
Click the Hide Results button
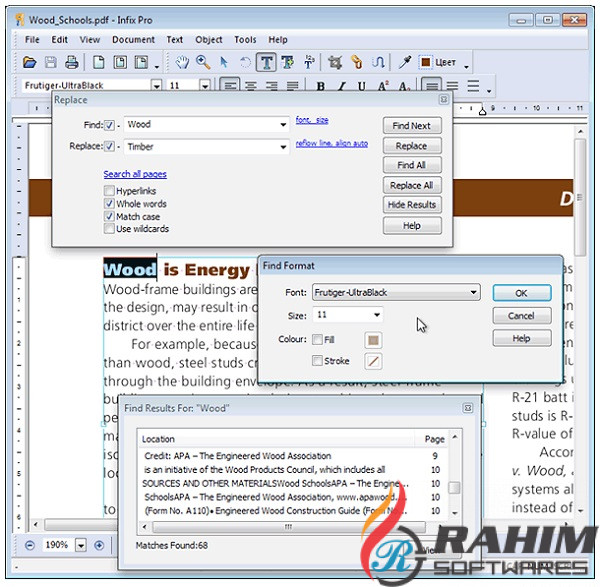click(x=412, y=205)
